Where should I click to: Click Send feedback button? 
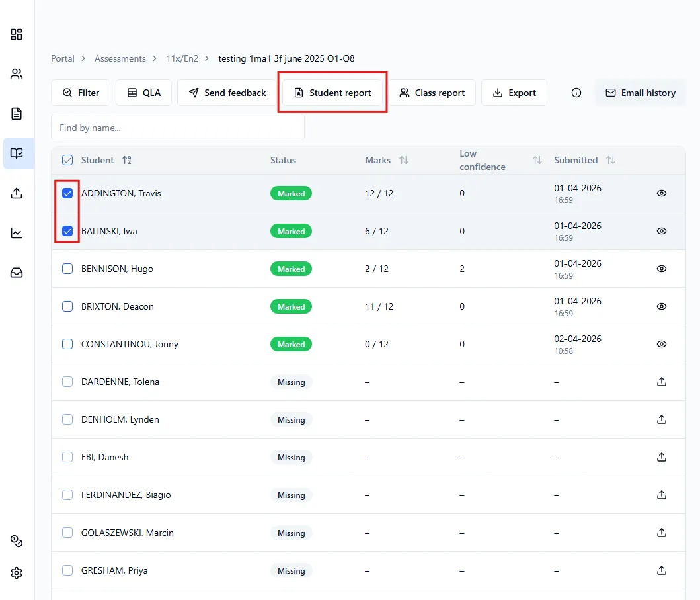pos(227,93)
